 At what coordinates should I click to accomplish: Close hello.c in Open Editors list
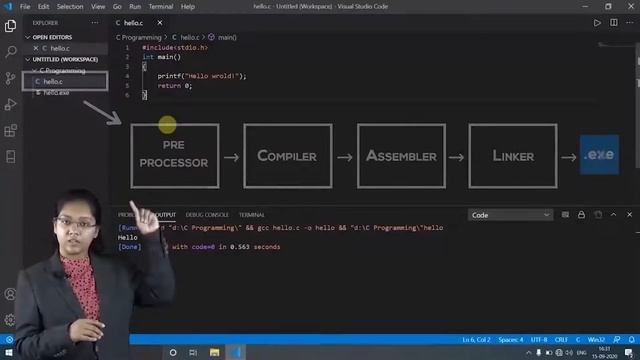coord(36,48)
